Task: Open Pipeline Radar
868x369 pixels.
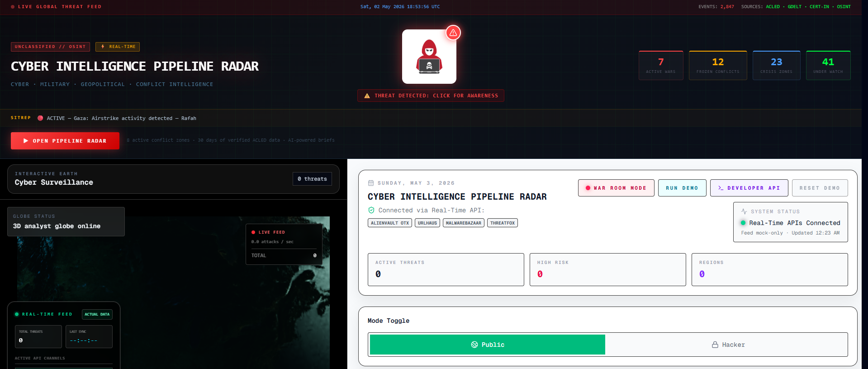Action: coord(65,141)
